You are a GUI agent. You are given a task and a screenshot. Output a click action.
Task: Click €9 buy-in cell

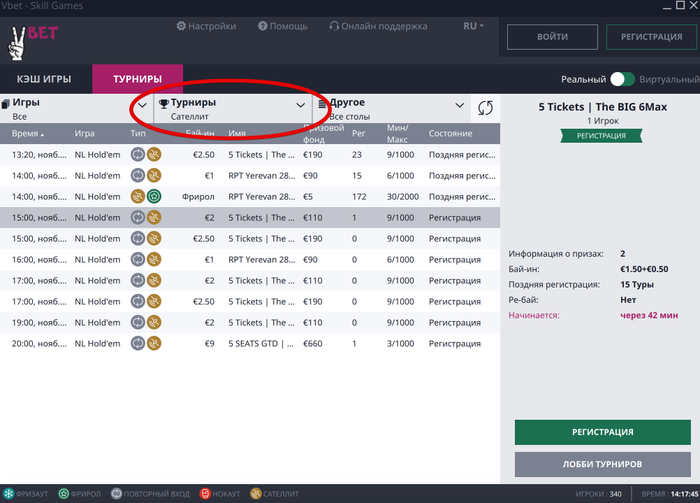tap(209, 344)
